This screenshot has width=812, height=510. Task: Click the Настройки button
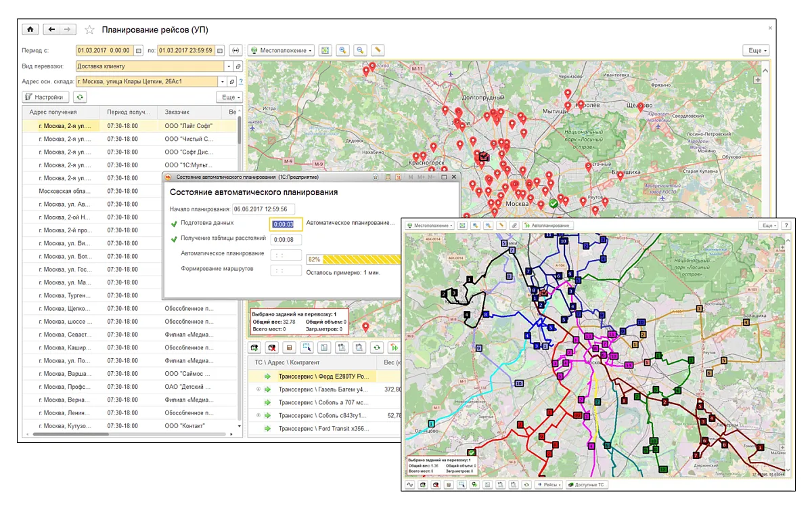(46, 98)
